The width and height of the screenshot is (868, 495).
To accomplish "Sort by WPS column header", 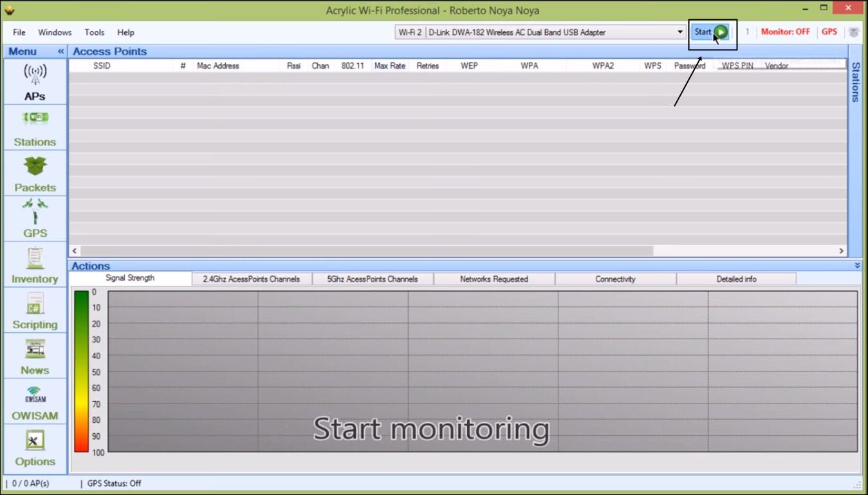I will tap(652, 66).
